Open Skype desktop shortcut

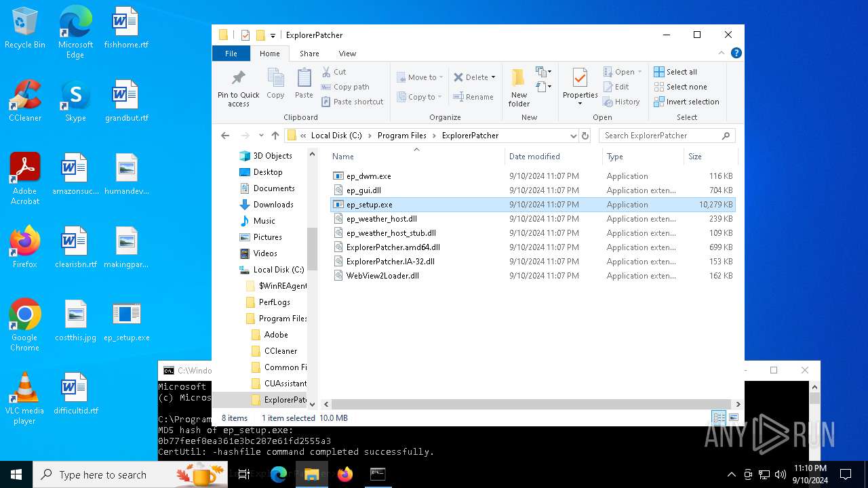click(x=75, y=101)
